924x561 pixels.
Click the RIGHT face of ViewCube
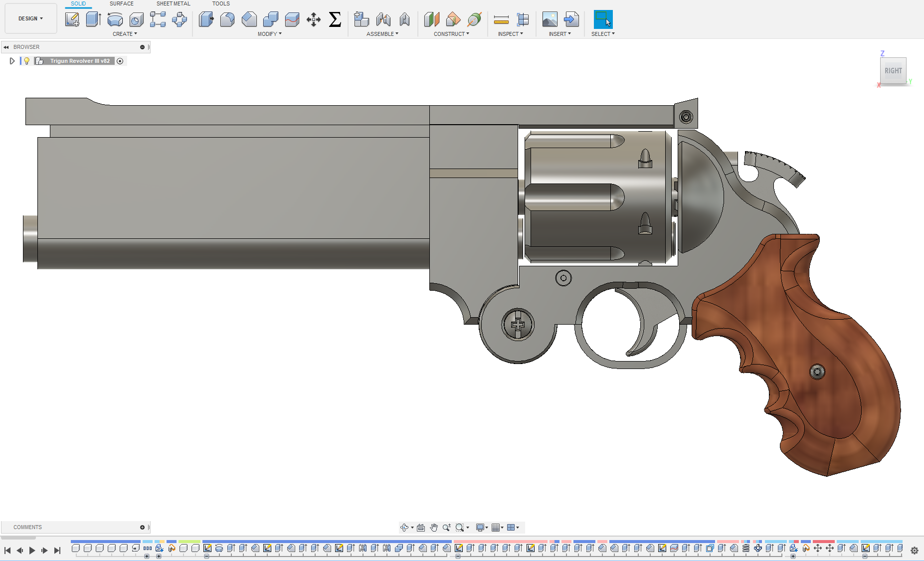[893, 71]
